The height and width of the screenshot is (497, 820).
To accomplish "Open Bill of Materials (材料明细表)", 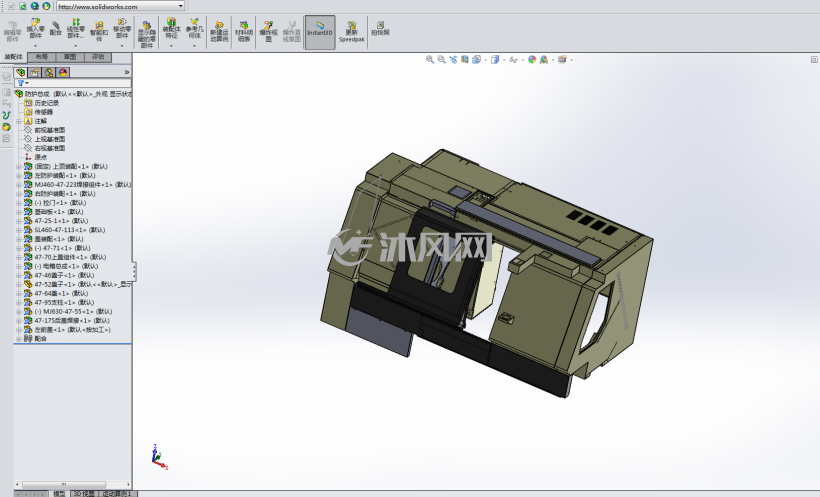I will [x=244, y=31].
